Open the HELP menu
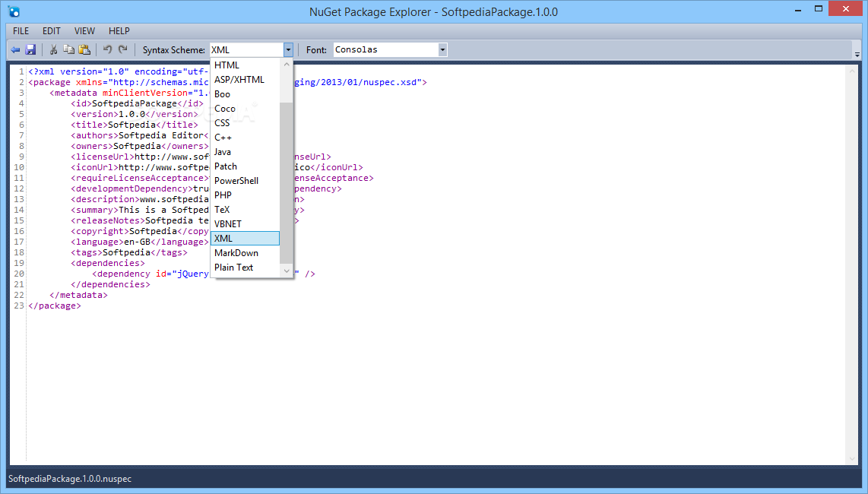 click(x=119, y=31)
